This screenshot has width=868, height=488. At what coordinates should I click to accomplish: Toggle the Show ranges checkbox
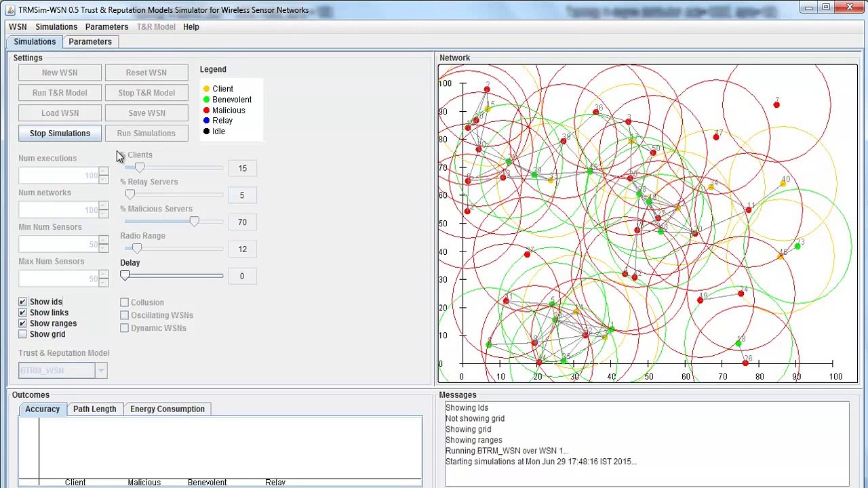click(22, 323)
